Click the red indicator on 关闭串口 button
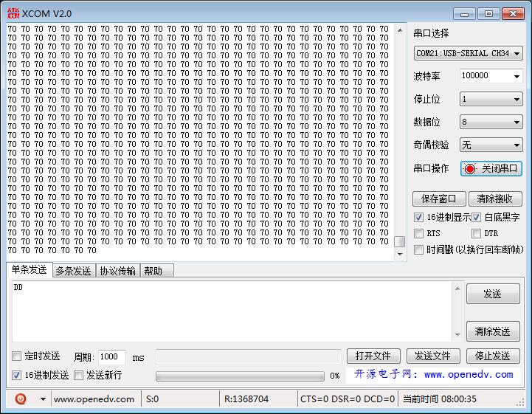Image resolution: width=532 pixels, height=414 pixels. (470, 169)
